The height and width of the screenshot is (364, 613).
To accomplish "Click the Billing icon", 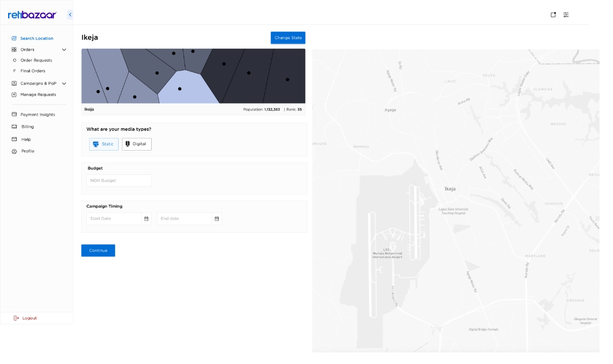I will pyautogui.click(x=14, y=127).
